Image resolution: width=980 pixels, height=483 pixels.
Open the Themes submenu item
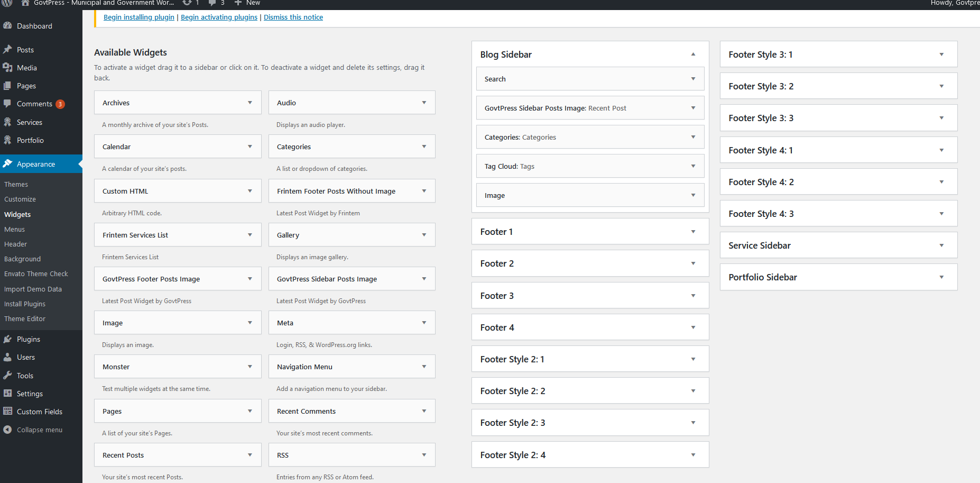click(x=16, y=184)
